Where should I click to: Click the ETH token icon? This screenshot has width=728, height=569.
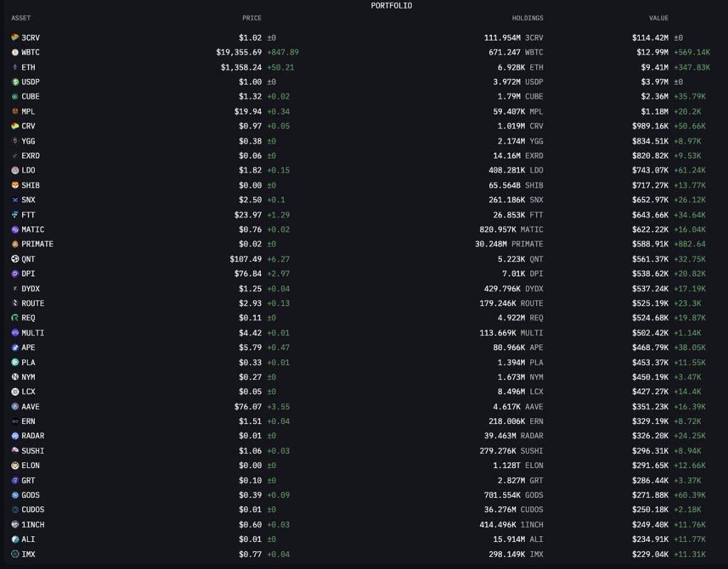[15, 67]
